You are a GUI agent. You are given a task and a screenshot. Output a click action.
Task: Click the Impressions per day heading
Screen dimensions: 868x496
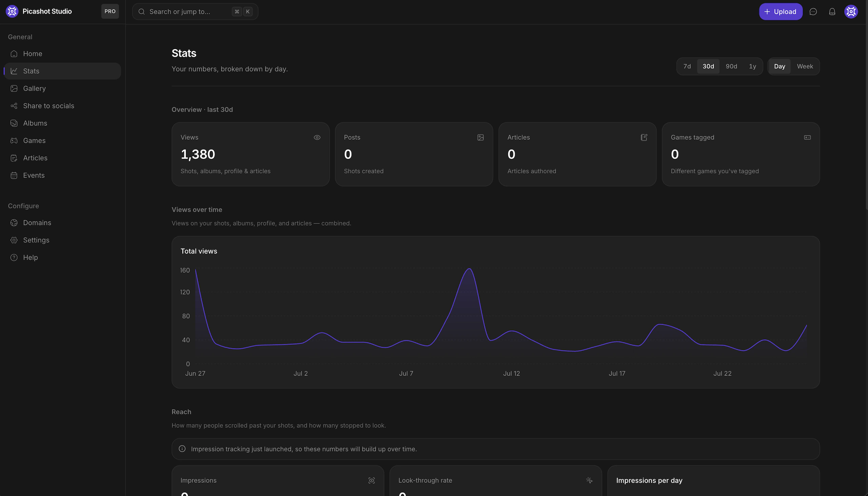click(x=649, y=480)
